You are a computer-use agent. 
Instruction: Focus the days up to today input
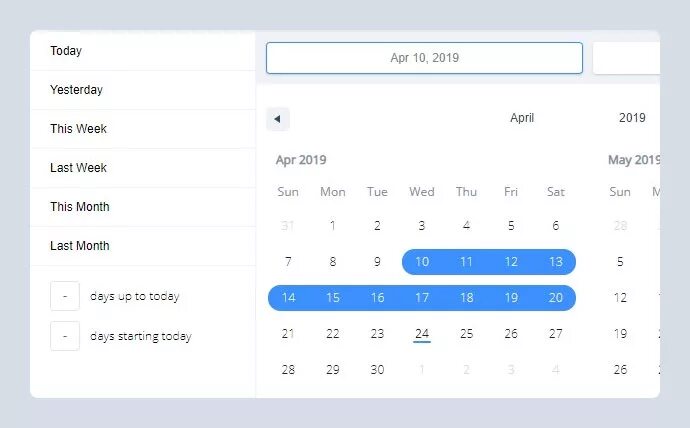coord(65,296)
